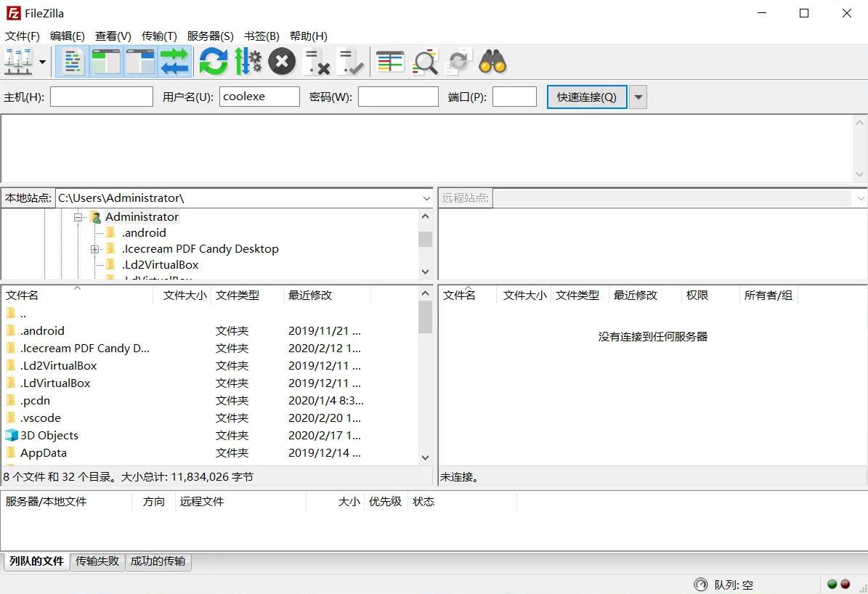Open the Site Manager dropdown arrow

(42, 62)
